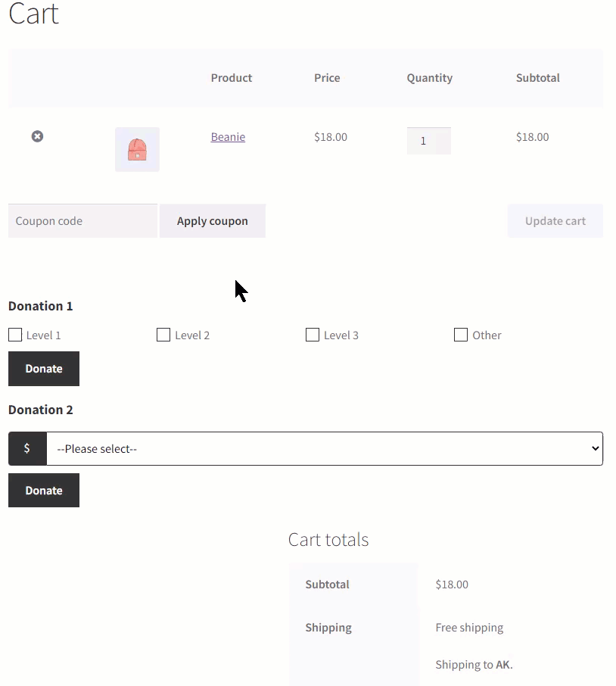Check the Level 1 donation checkbox
The width and height of the screenshot is (616, 686).
15,335
